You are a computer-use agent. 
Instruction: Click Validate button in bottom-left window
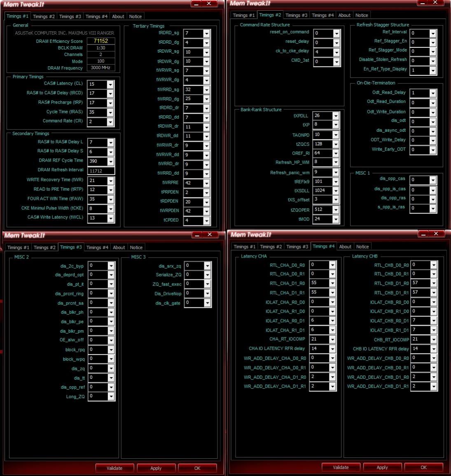(115, 468)
